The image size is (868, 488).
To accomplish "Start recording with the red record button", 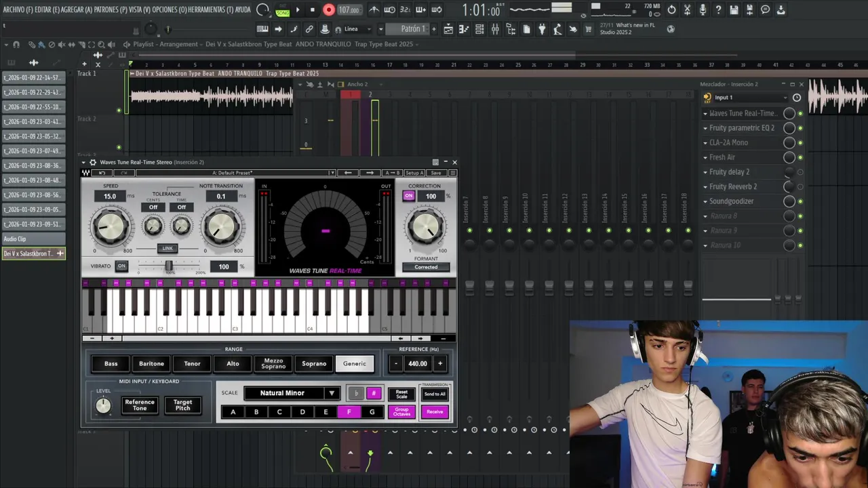I will click(x=329, y=9).
